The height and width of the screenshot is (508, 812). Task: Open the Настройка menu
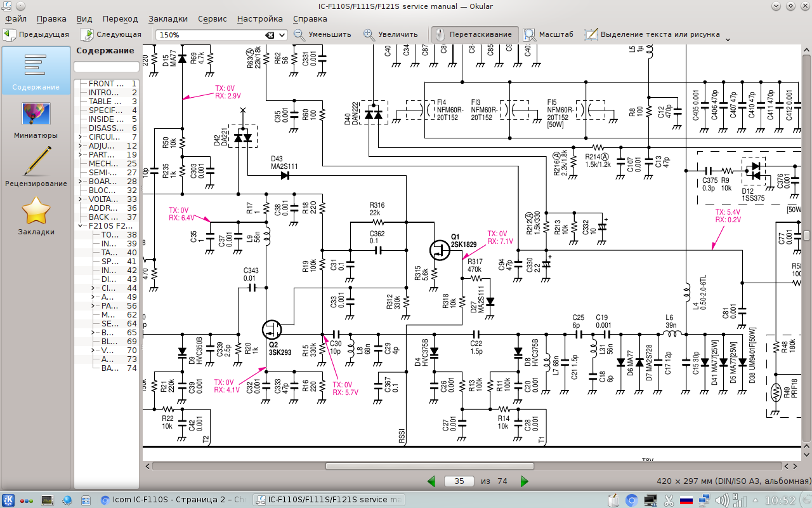pos(259,19)
